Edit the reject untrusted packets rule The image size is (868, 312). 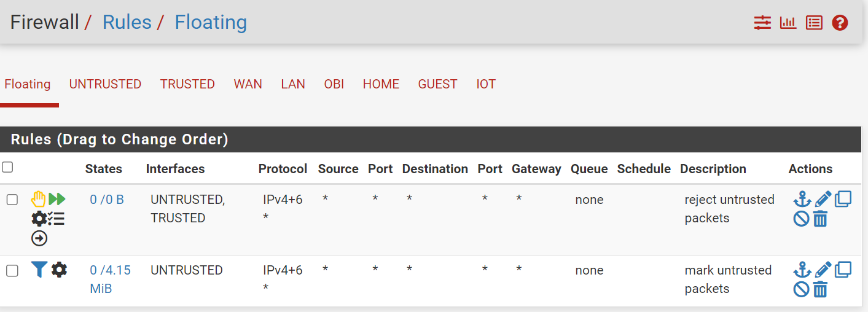pos(823,199)
